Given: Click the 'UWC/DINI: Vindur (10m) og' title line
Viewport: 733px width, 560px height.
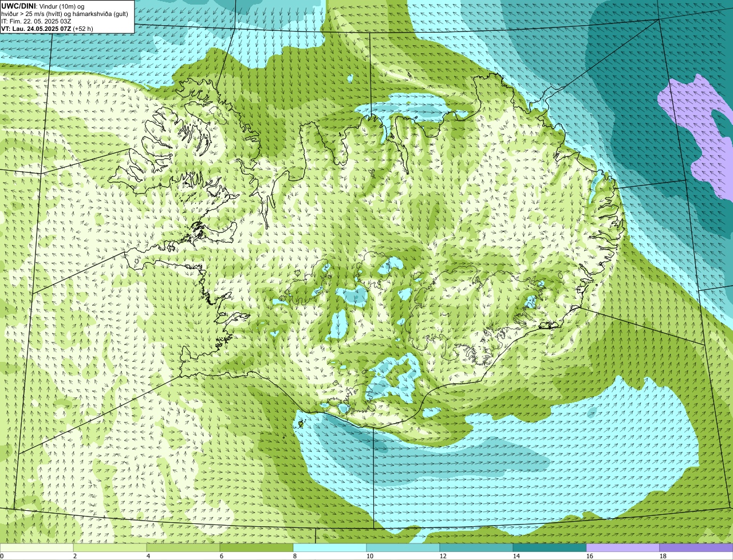Looking at the screenshot, I should pos(43,6).
